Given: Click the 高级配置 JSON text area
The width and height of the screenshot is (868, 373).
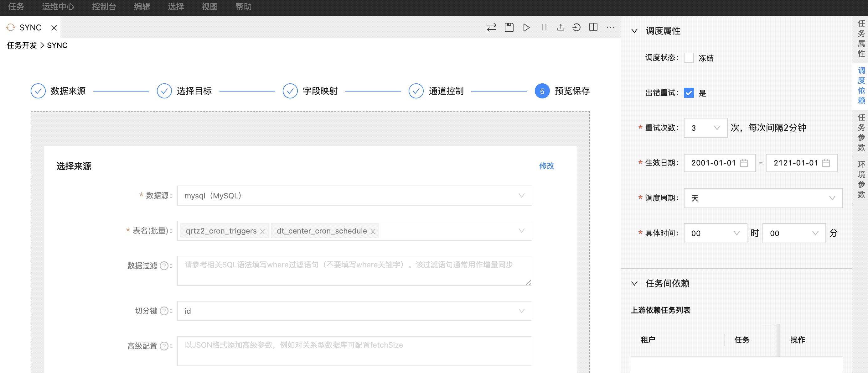Looking at the screenshot, I should pyautogui.click(x=354, y=351).
